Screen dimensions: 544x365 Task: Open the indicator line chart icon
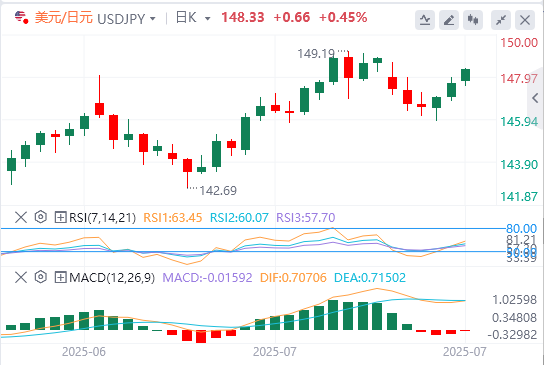tap(425, 20)
